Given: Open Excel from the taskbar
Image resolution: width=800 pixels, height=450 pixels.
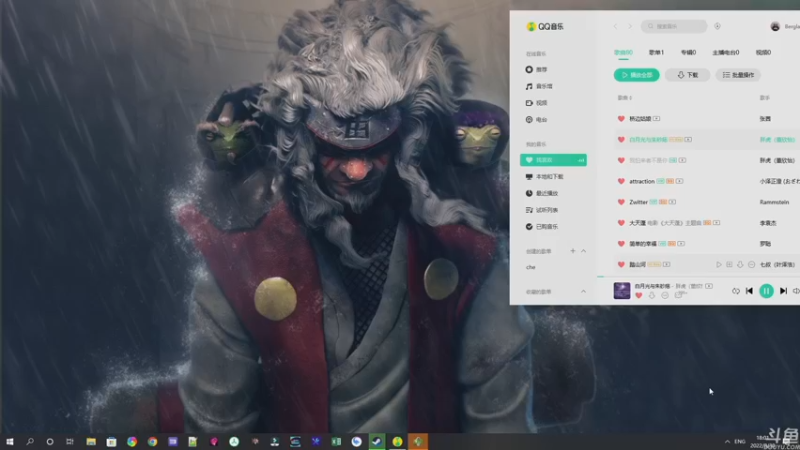Looking at the screenshot, I should click(x=336, y=441).
